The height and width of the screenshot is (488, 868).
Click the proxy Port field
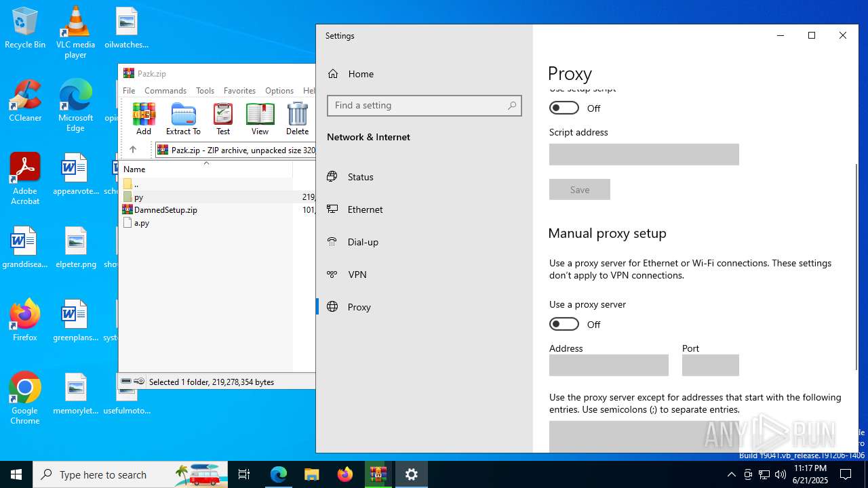[x=711, y=365]
